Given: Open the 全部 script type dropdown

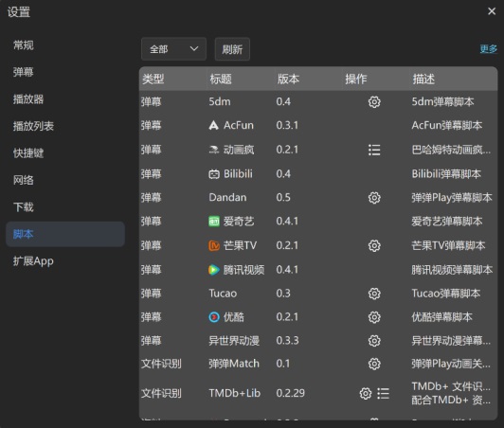Looking at the screenshot, I should point(173,49).
